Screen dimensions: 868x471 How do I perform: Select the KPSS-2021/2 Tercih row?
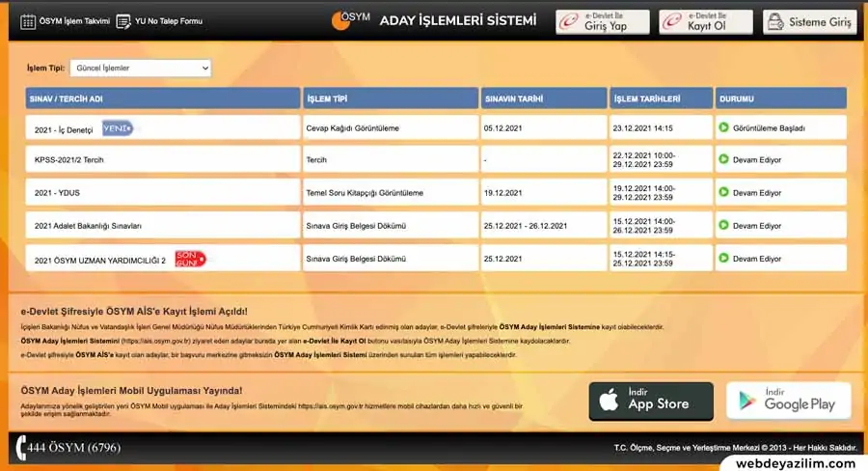(436, 159)
